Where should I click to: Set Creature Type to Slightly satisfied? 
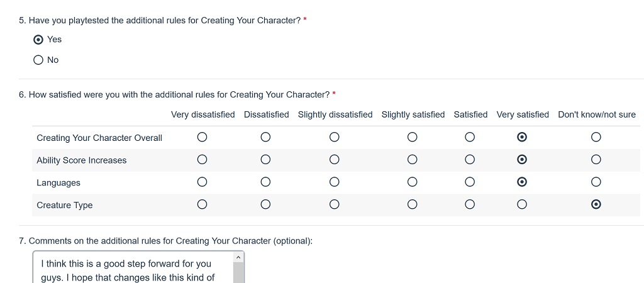pos(413,204)
